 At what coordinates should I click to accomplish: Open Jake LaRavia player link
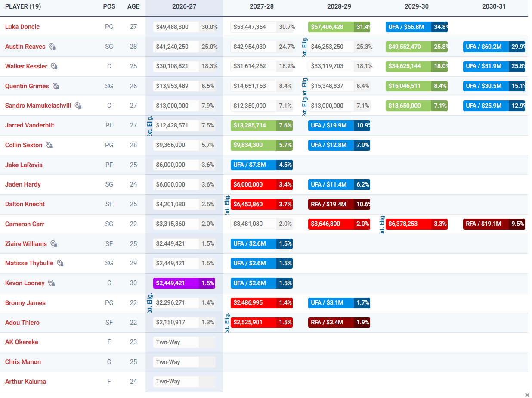click(x=24, y=165)
